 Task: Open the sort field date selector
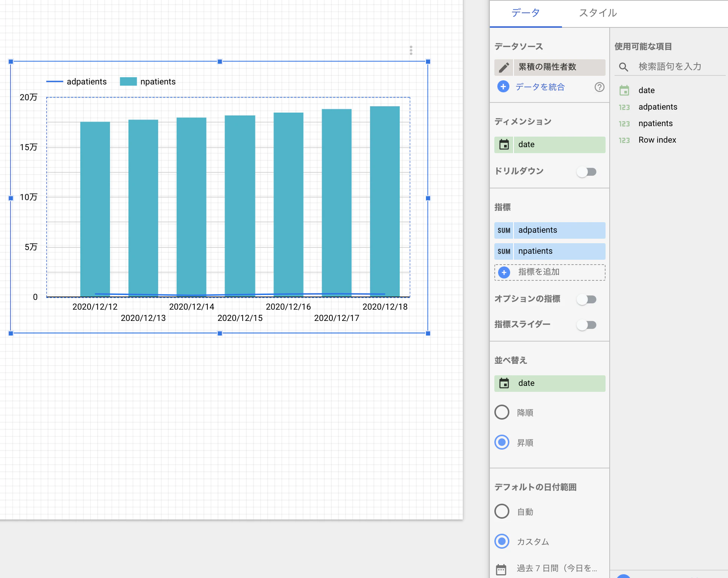coord(550,383)
